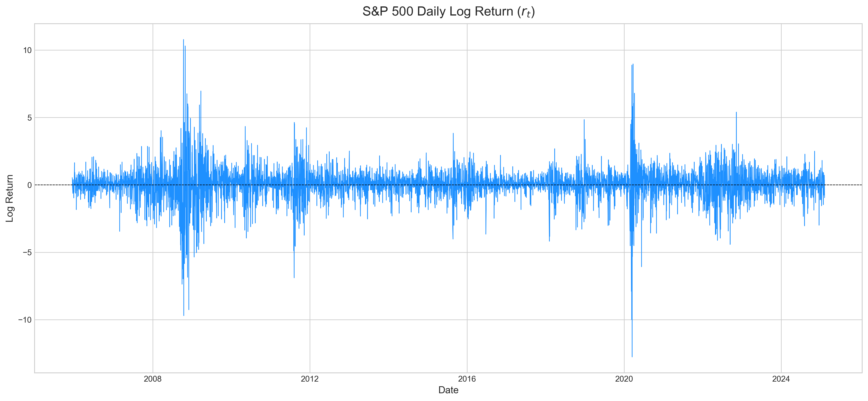Viewport: 868px width, 401px height.
Task: Click the tallest positive spike in late 2008
Action: coord(183,42)
